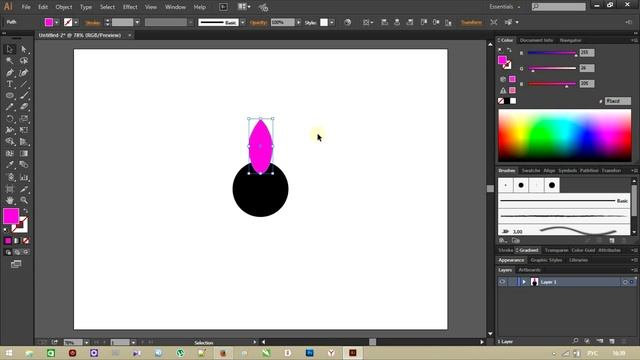Open the Basic brush definition dropdown
Screen dimensions: 640x360
click(243, 22)
